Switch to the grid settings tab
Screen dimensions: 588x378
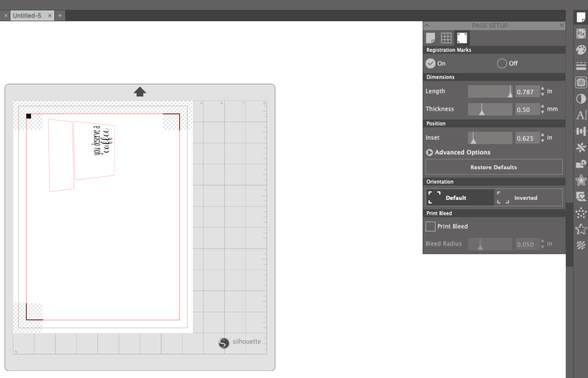446,38
